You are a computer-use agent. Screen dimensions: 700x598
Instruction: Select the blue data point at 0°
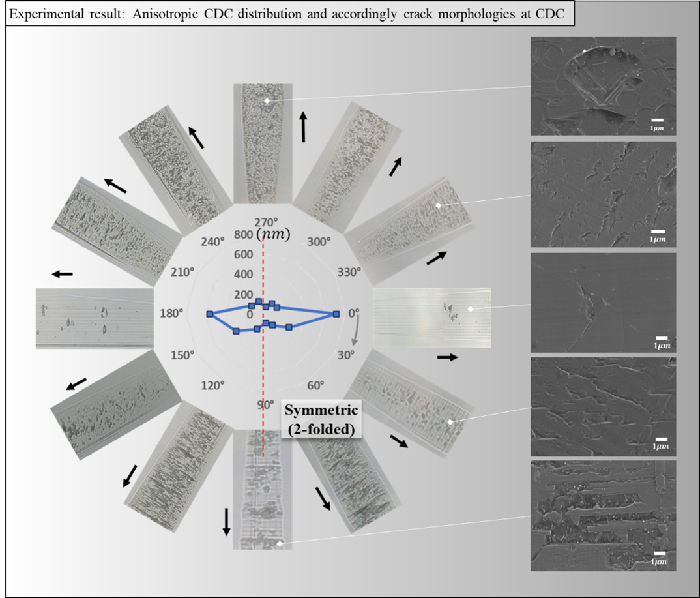(x=336, y=314)
